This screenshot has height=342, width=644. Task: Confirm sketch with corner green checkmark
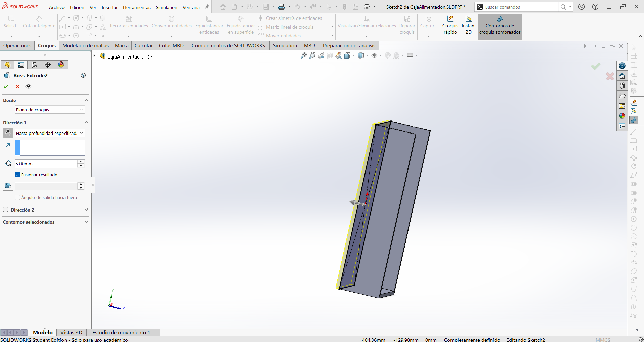(596, 66)
